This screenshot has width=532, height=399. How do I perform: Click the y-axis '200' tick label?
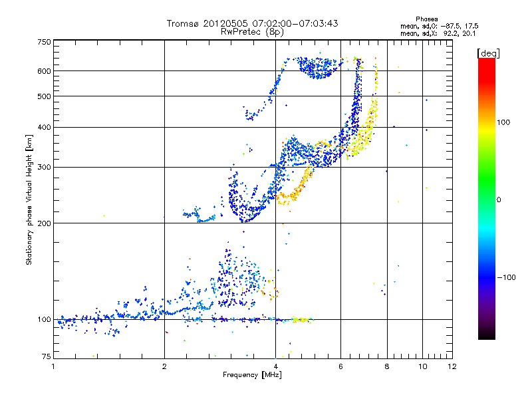[x=44, y=223]
